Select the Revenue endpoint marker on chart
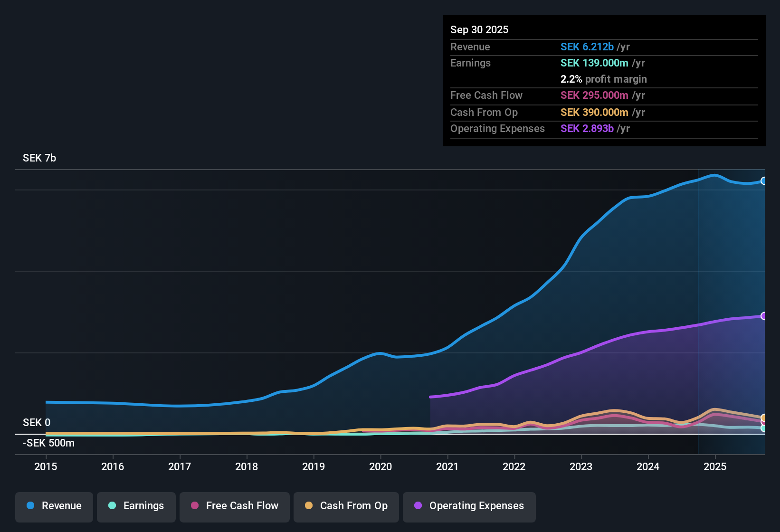This screenshot has width=780, height=532. click(764, 181)
